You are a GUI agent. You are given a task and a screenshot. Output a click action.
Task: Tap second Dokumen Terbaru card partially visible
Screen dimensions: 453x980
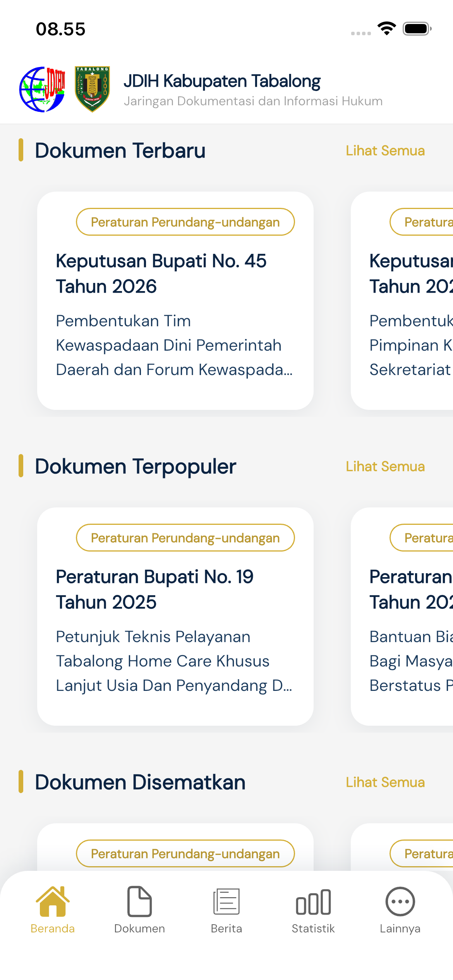[x=402, y=301]
